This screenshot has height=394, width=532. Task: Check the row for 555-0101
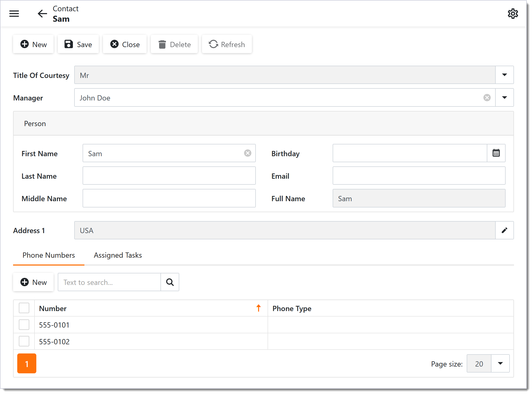click(x=24, y=325)
